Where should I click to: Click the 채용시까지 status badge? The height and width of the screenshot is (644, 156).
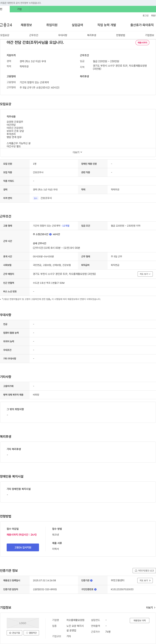tap(143, 42)
